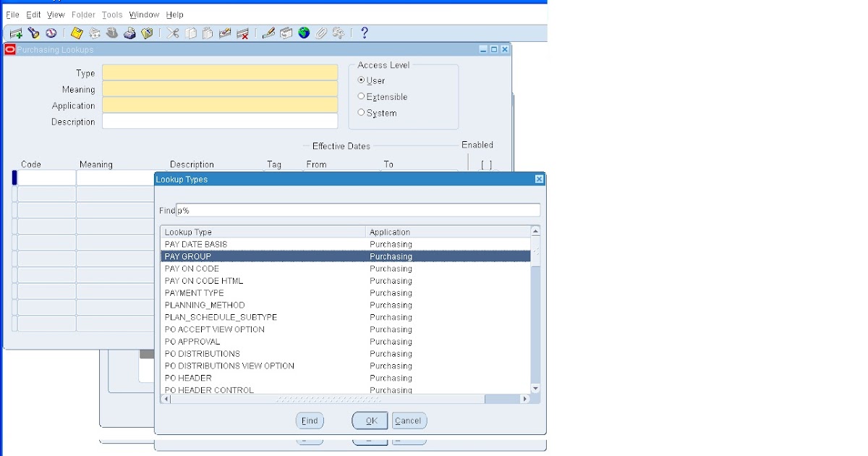The image size is (868, 456).
Task: Open the Show Navigator icon
Action: tap(51, 33)
